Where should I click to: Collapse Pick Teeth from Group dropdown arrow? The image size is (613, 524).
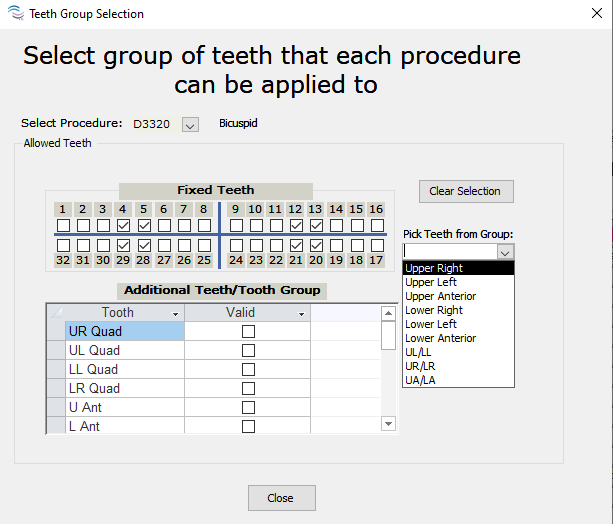(x=505, y=252)
